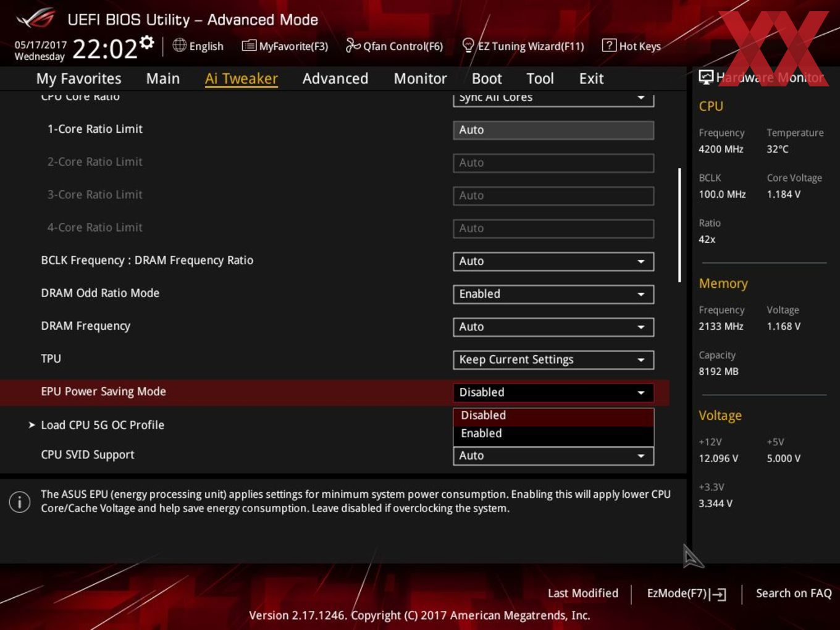Choose Enabled in EPU dropdown list

(x=553, y=434)
